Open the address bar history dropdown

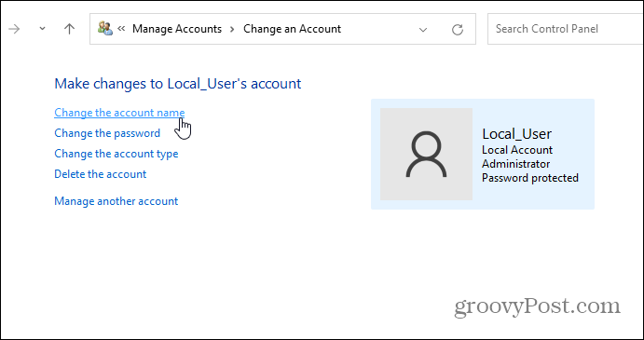[423, 30]
